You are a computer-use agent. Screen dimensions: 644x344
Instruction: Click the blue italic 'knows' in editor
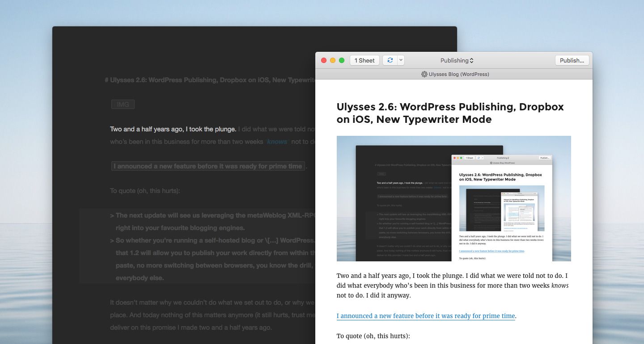[277, 142]
